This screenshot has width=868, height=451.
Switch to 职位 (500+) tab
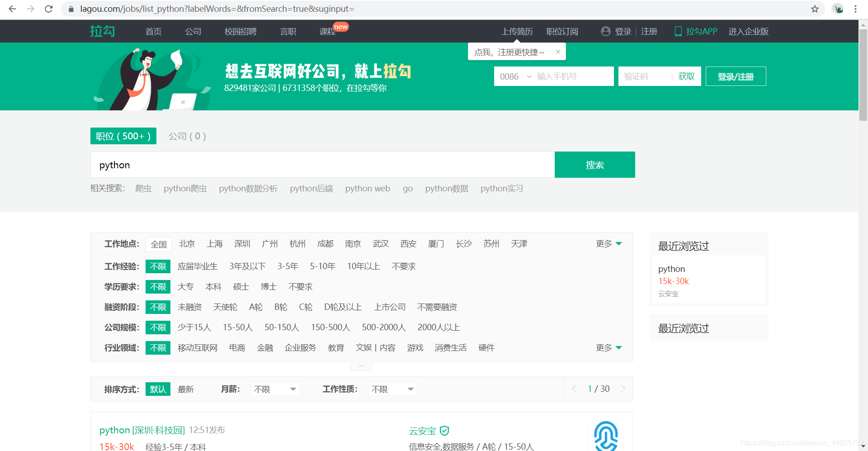point(123,136)
